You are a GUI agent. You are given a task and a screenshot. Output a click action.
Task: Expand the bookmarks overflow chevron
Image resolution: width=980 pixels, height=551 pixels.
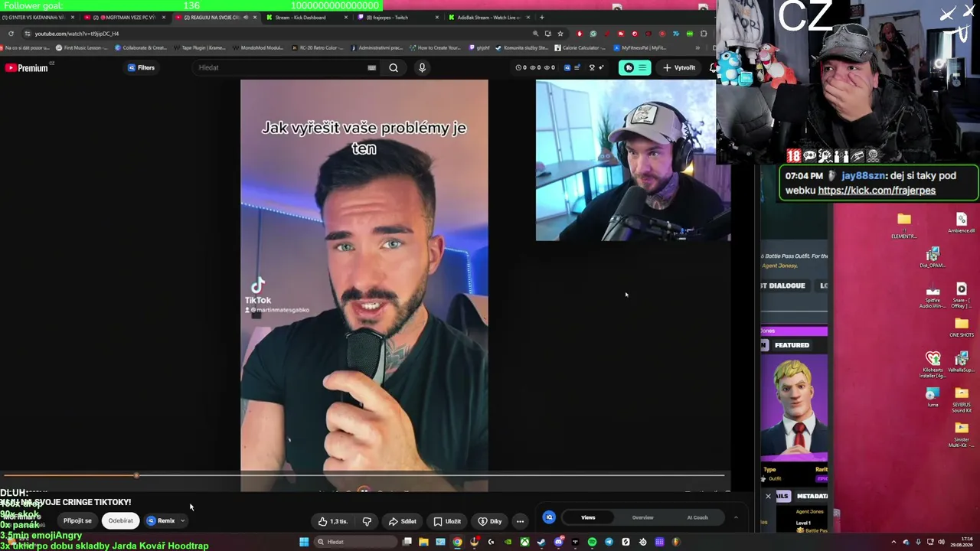[697, 47]
